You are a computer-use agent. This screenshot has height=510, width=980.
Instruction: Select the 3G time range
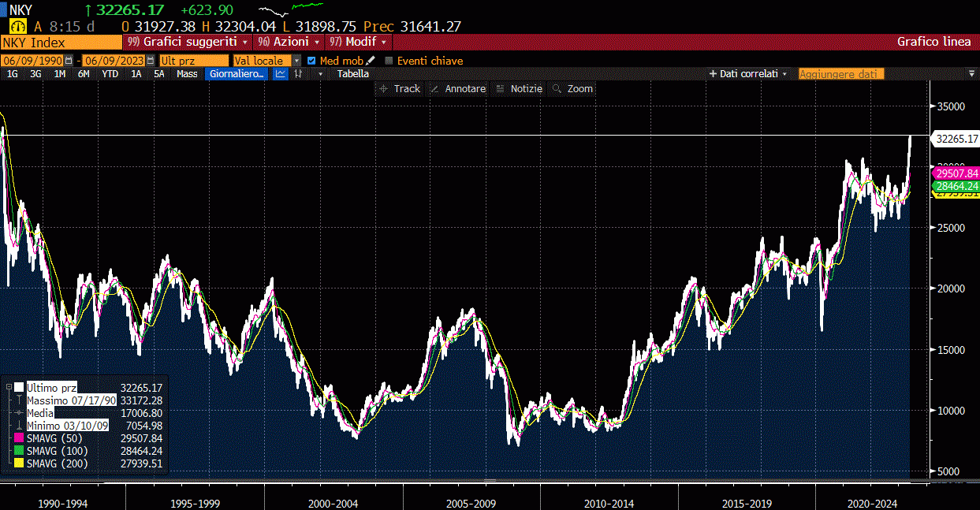(x=35, y=74)
